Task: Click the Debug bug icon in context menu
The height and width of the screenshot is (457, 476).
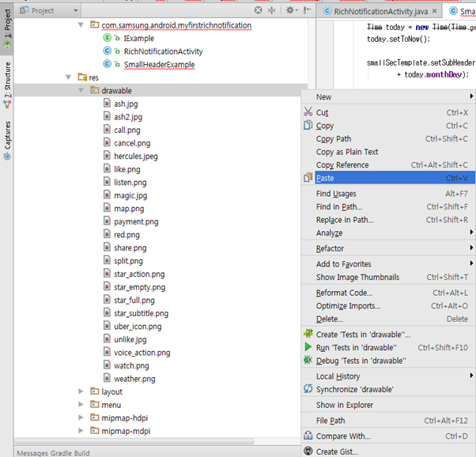Action: click(308, 361)
